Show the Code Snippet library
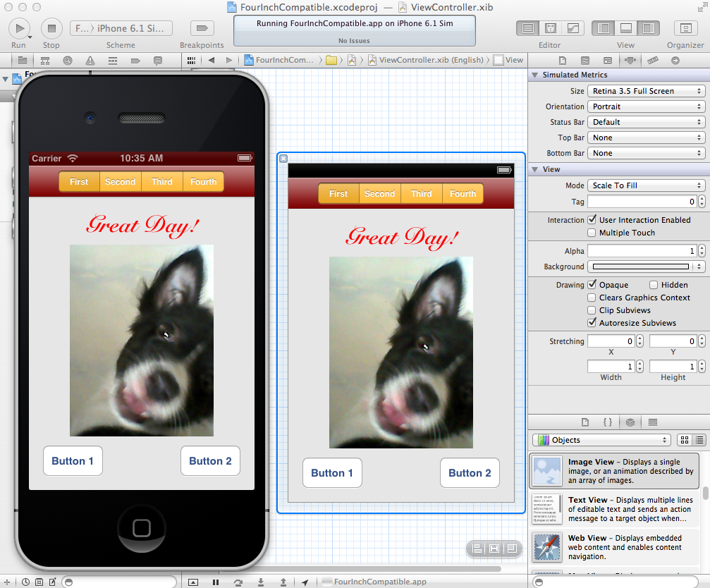The width and height of the screenshot is (710, 588). coord(608,422)
